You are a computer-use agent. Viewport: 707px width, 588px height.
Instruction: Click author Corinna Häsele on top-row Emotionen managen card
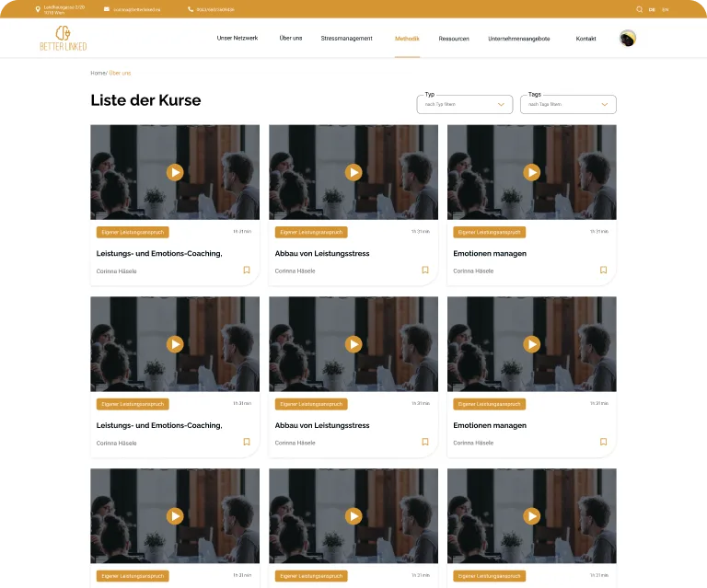point(473,271)
